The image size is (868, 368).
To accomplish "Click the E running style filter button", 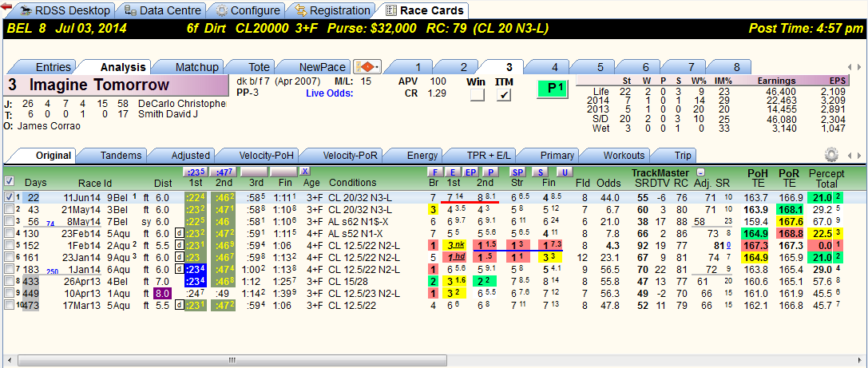I will click(x=453, y=172).
